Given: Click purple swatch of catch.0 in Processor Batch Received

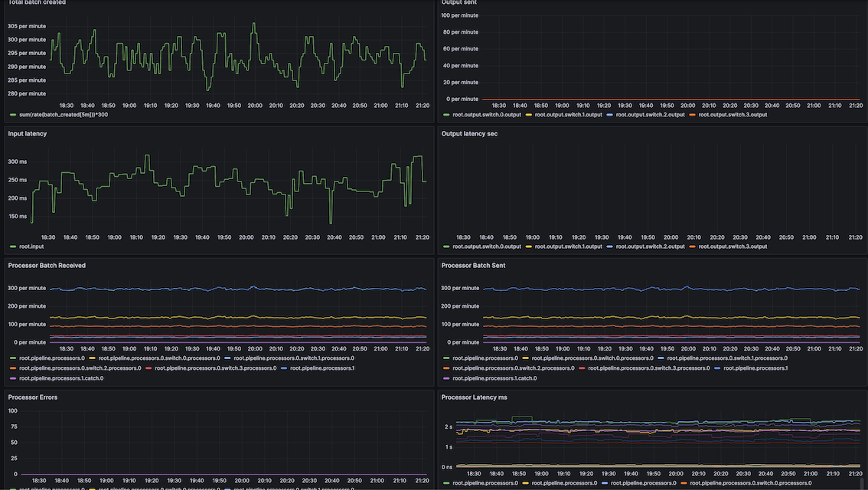Looking at the screenshot, I should [x=12, y=378].
